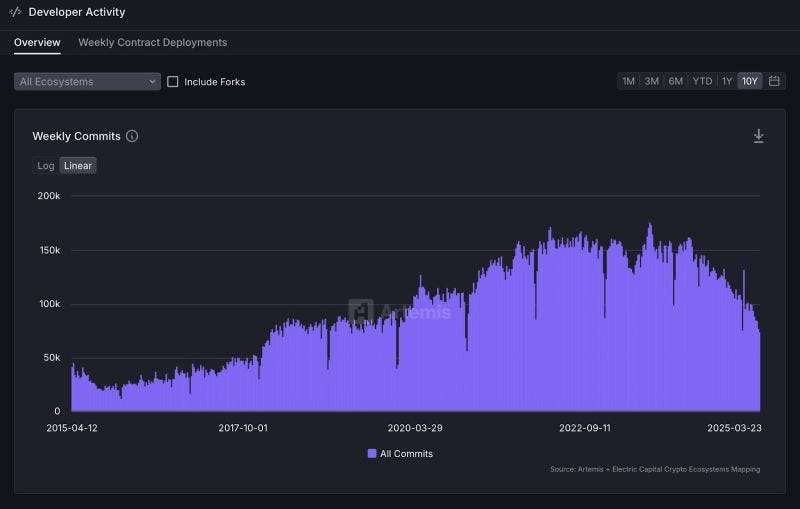The image size is (800, 509).
Task: Download the Weekly Commits chart data
Action: point(758,136)
